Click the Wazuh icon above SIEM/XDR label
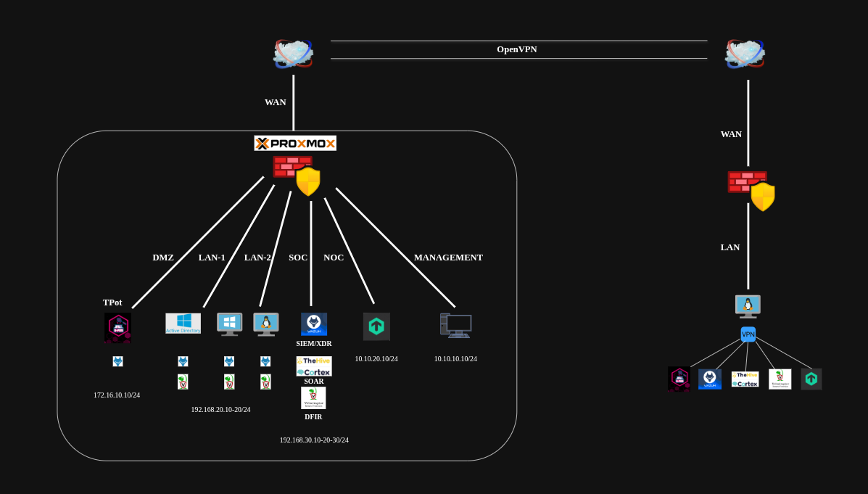 pyautogui.click(x=314, y=324)
